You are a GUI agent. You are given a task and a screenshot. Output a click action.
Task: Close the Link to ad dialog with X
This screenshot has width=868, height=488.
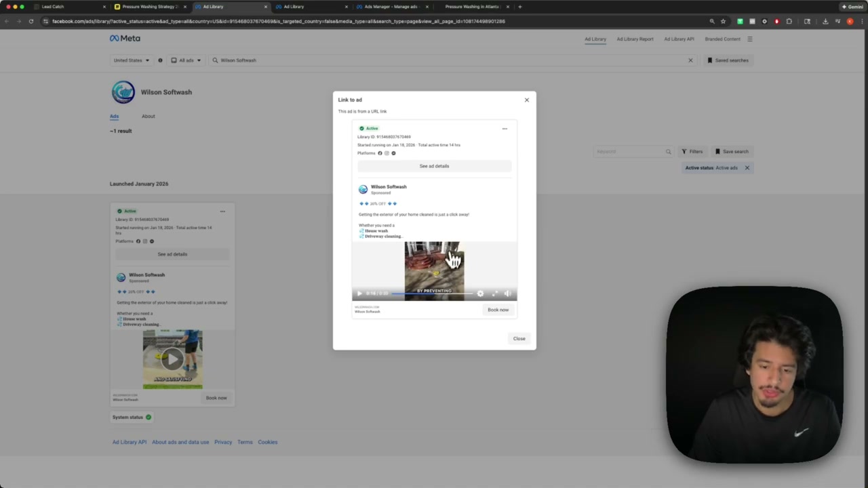526,100
